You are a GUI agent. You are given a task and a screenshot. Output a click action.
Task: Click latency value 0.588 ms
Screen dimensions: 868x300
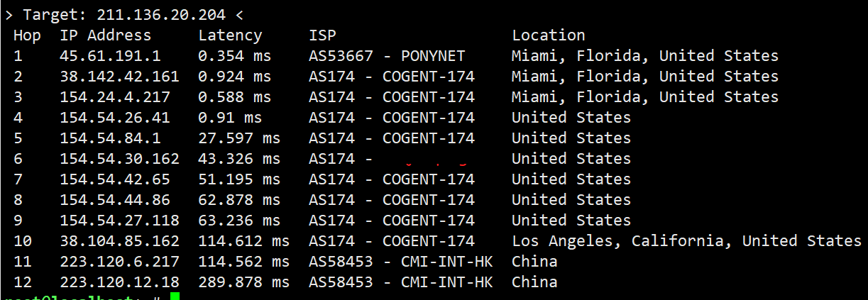[x=234, y=96]
